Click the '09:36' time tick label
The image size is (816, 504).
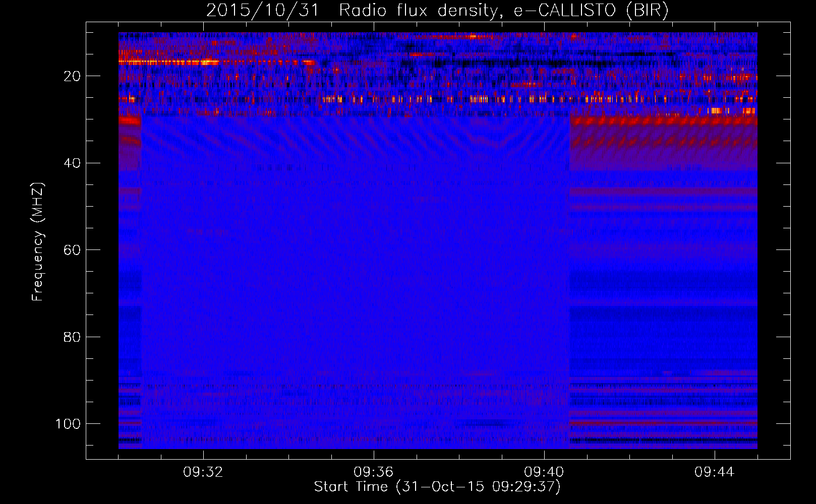(374, 472)
